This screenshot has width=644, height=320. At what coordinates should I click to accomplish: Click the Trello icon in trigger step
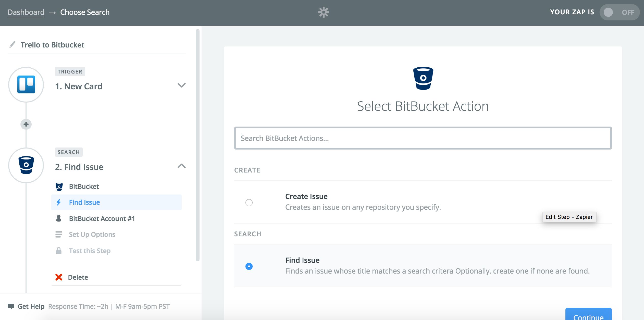click(x=26, y=85)
